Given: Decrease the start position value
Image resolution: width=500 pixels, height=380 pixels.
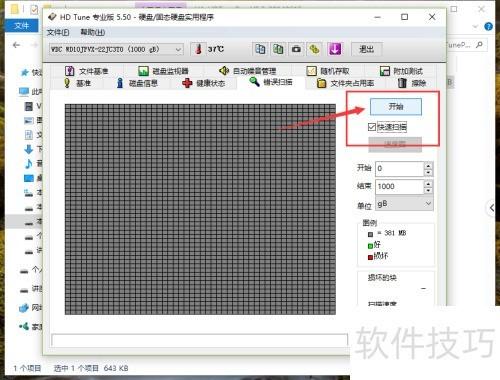Looking at the screenshot, I should (x=428, y=173).
